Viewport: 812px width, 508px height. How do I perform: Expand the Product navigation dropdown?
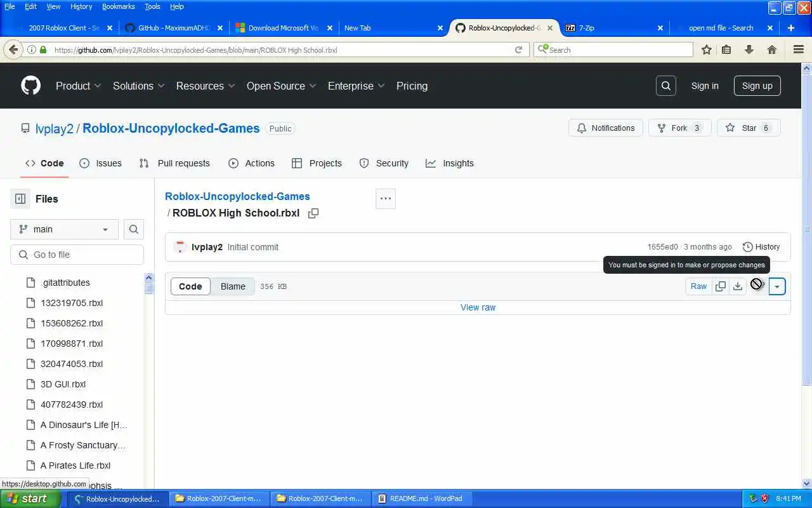79,86
